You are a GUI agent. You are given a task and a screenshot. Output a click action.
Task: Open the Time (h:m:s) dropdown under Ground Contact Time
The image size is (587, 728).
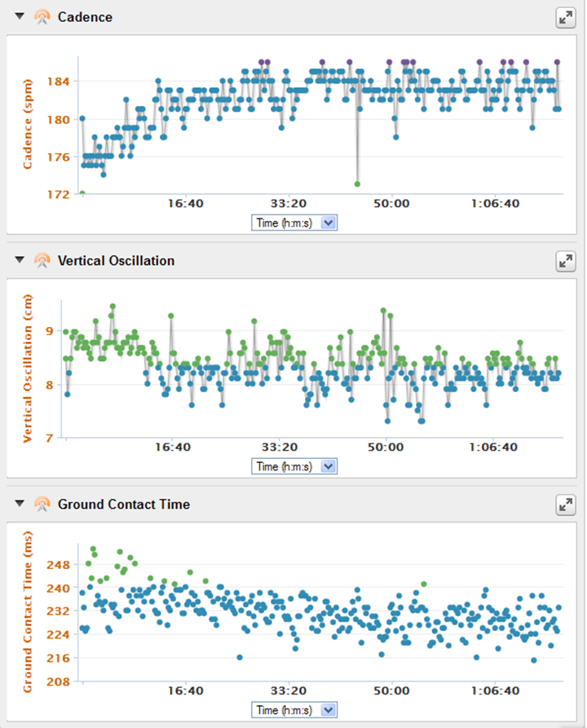click(x=294, y=710)
